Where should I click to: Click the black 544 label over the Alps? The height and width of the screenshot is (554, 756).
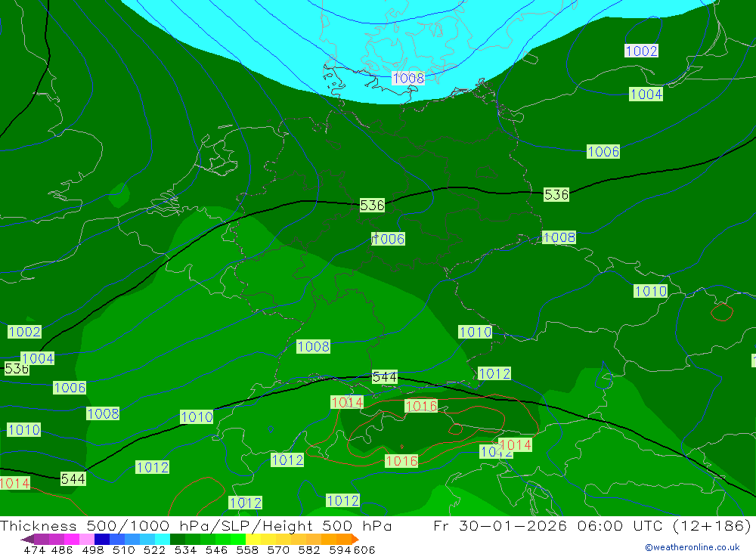click(385, 377)
